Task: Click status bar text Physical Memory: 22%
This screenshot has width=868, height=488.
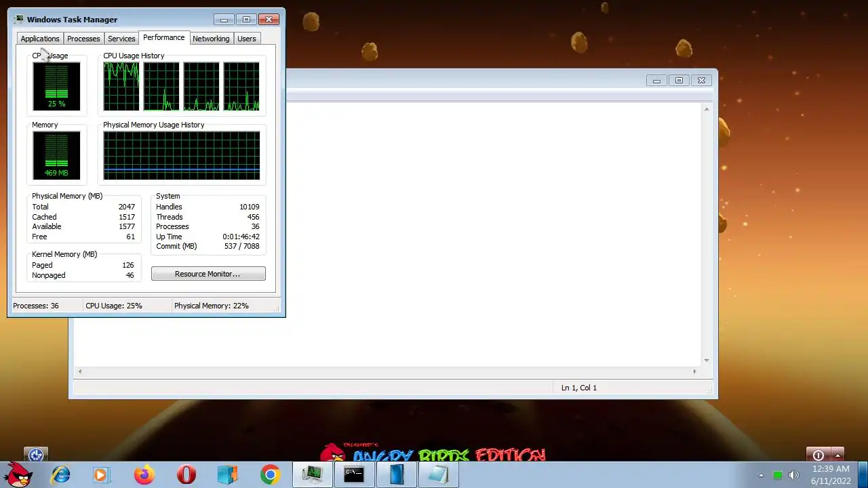Action: [212, 306]
